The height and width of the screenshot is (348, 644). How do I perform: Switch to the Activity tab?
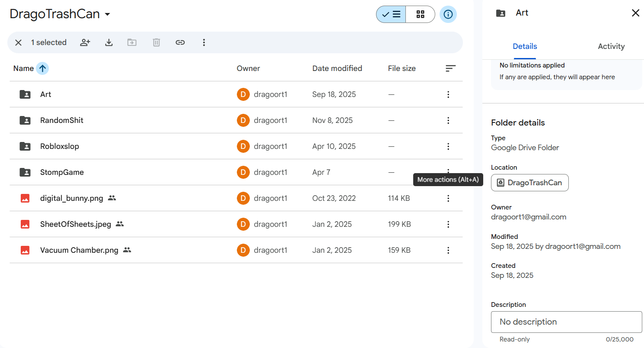611,46
